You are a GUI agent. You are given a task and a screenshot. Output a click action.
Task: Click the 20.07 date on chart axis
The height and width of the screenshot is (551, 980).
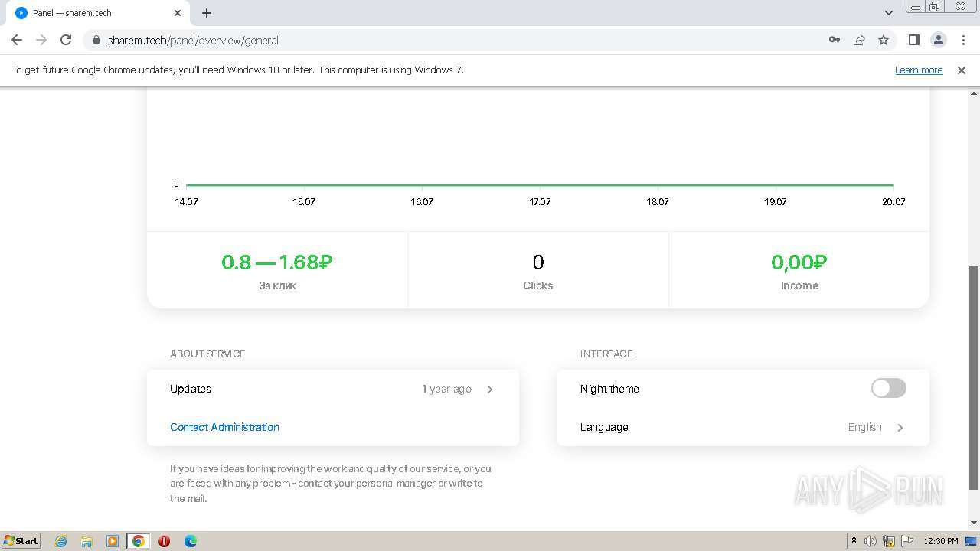[893, 202]
